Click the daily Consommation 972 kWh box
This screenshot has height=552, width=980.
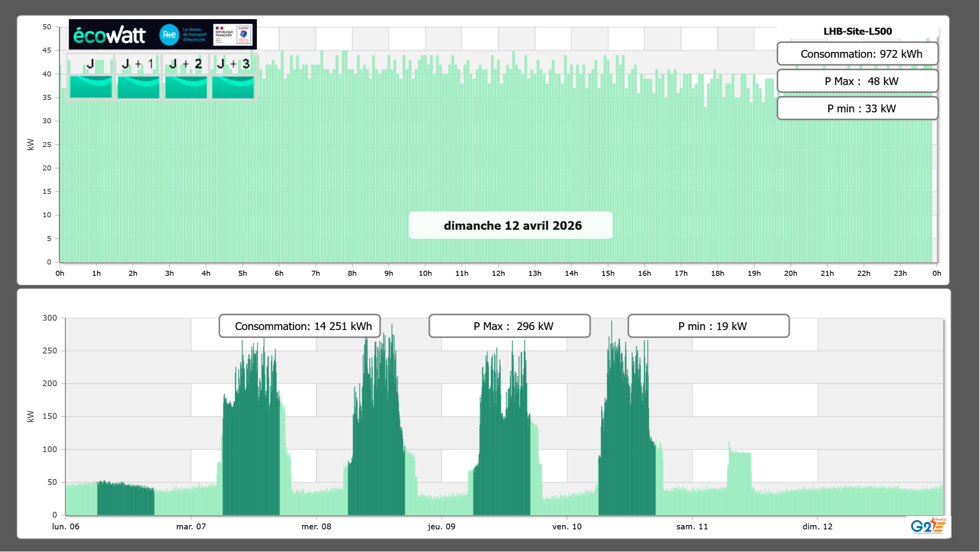(x=857, y=54)
